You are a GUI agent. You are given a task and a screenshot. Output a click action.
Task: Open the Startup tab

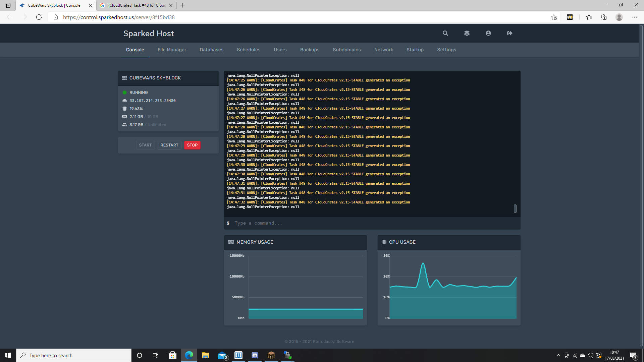click(x=415, y=50)
